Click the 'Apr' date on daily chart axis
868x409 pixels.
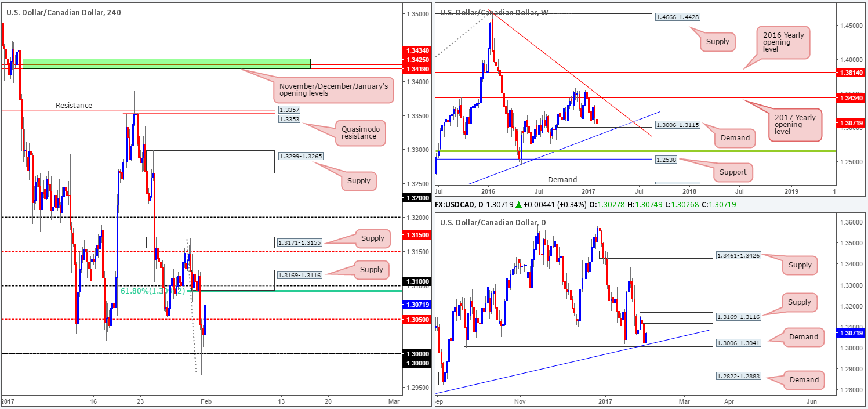pyautogui.click(x=729, y=401)
